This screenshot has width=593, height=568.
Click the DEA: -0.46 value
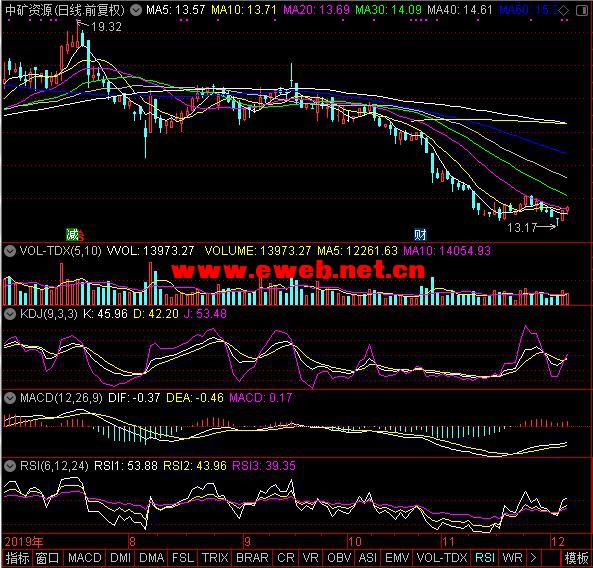(195, 397)
